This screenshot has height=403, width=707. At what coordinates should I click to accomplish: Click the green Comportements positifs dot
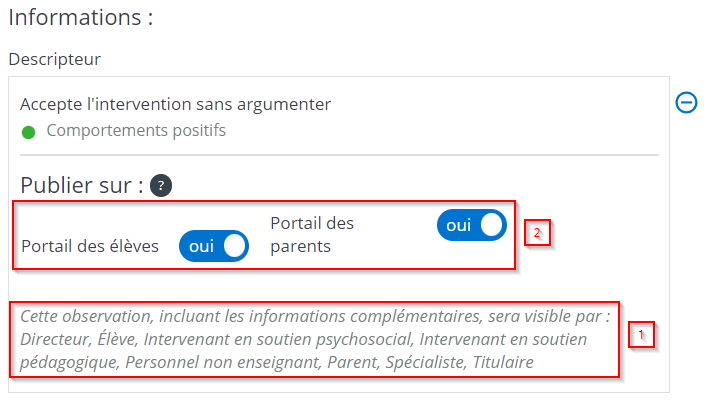[28, 131]
